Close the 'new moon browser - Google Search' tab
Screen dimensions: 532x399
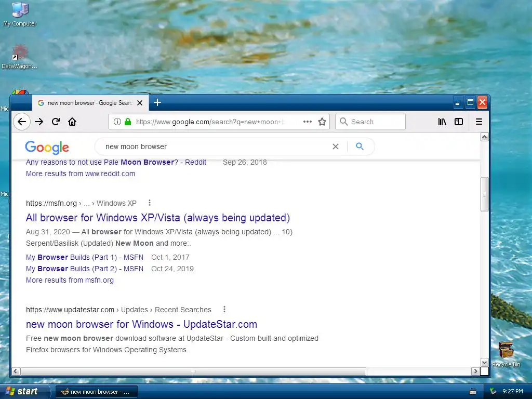point(139,103)
